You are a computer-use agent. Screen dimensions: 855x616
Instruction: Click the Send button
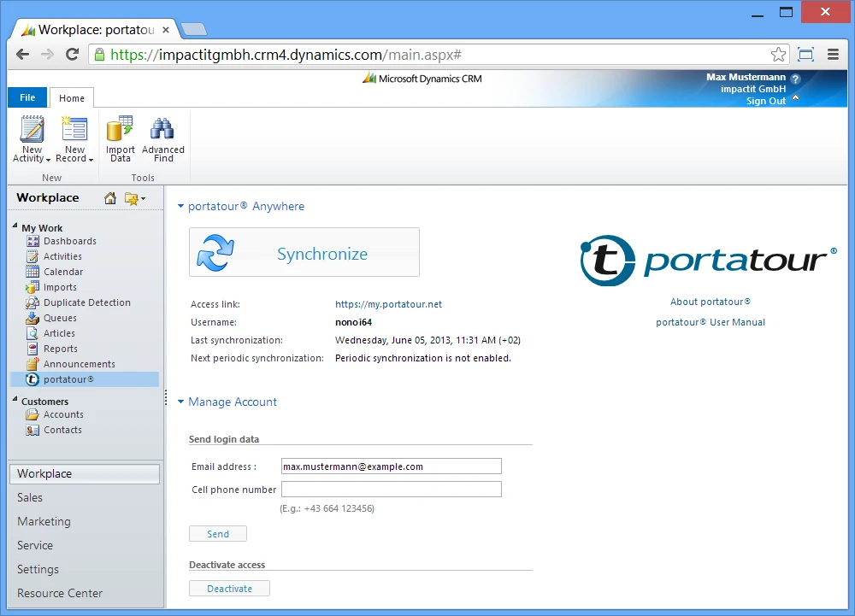[x=218, y=534]
